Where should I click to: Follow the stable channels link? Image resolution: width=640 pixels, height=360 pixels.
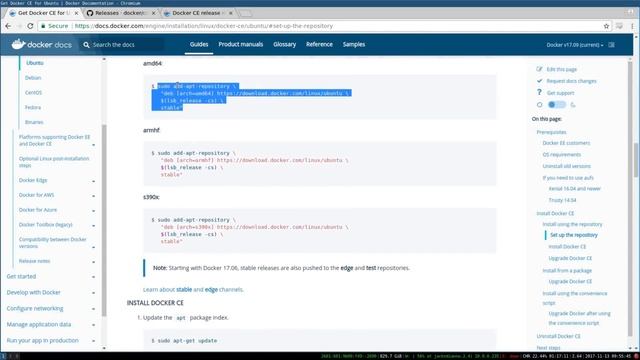184,289
